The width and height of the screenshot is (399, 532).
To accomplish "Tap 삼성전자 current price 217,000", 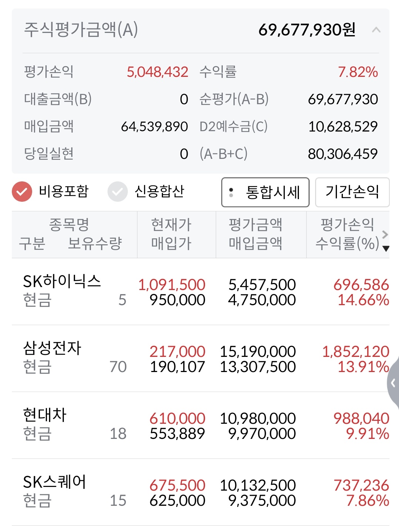I will click(x=177, y=351).
